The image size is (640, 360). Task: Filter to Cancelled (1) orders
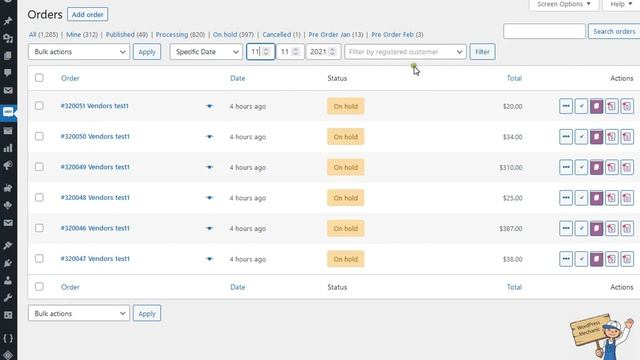[x=281, y=35]
